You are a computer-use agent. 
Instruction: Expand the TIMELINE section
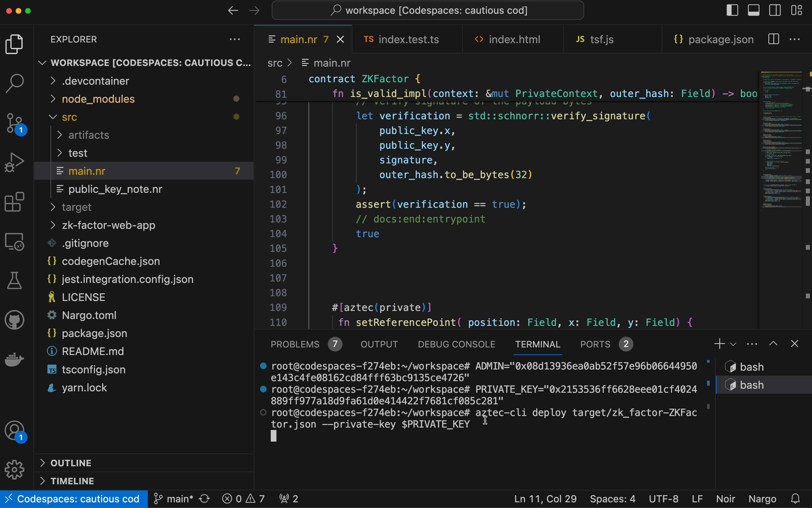pos(144,481)
